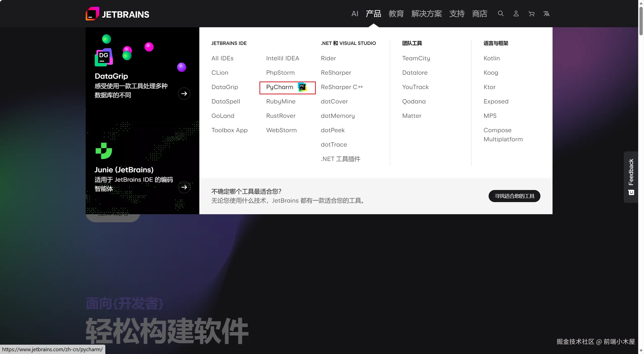644x354 pixels.
Task: Click the arrow button on the Junie card
Action: pyautogui.click(x=184, y=187)
